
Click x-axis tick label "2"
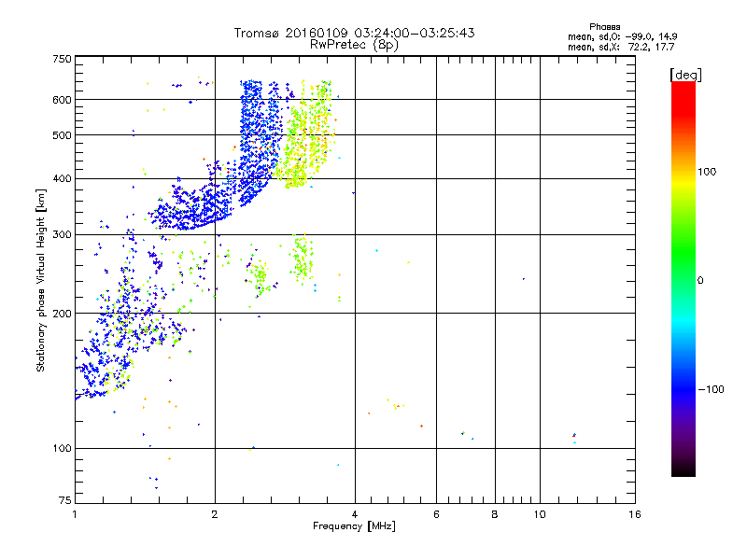215,514
